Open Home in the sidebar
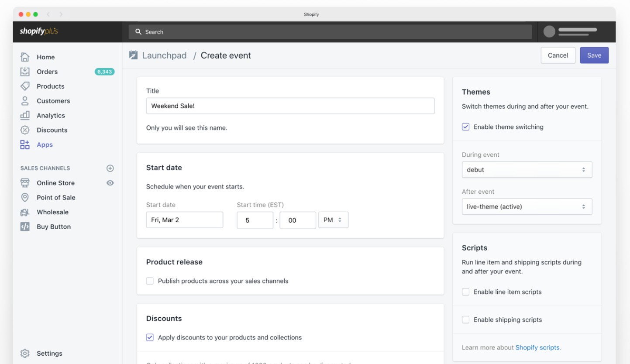 click(46, 57)
